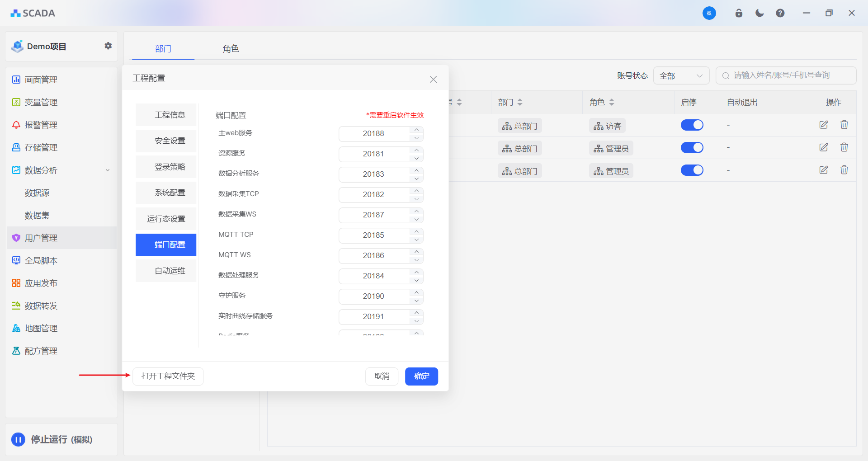This screenshot has height=461, width=868.
Task: Click the lock icon in the title bar
Action: point(739,13)
